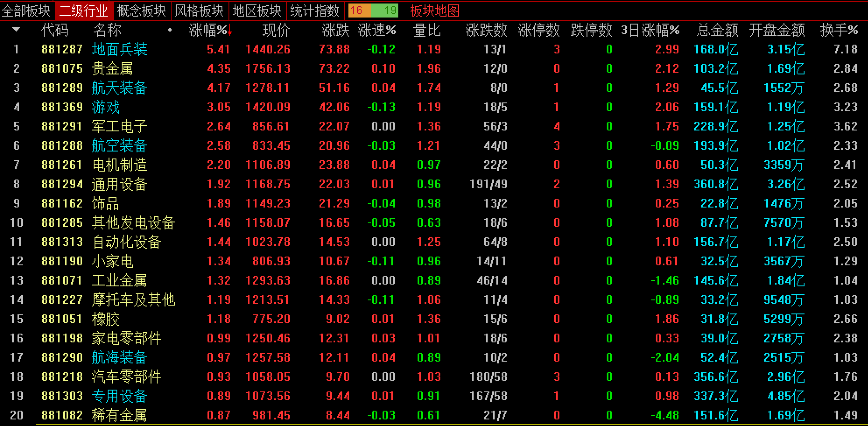Screen dimensions: 868x426
Task: Switch to 风格板块 tab
Action: click(200, 11)
